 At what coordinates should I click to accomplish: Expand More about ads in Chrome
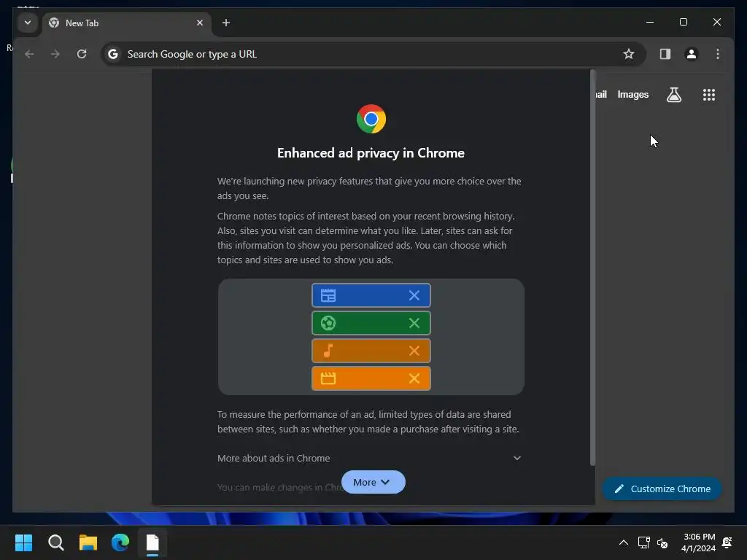(369, 458)
